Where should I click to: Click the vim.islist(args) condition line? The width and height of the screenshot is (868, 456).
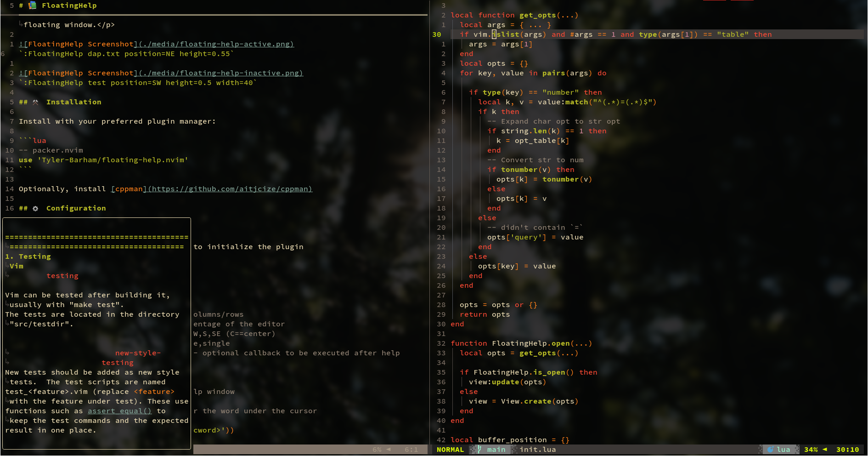pos(615,34)
